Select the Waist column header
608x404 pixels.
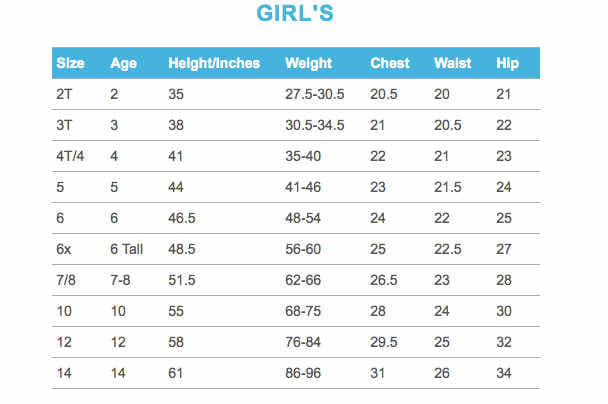[453, 63]
